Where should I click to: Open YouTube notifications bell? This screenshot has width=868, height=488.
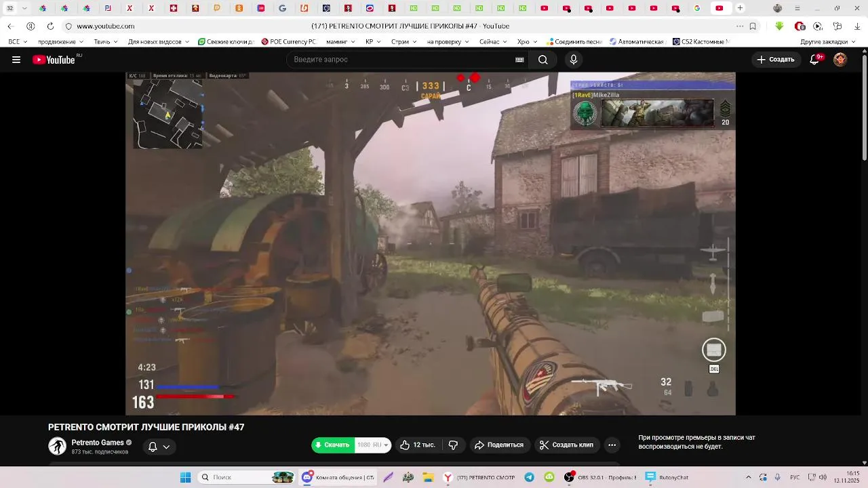point(815,60)
